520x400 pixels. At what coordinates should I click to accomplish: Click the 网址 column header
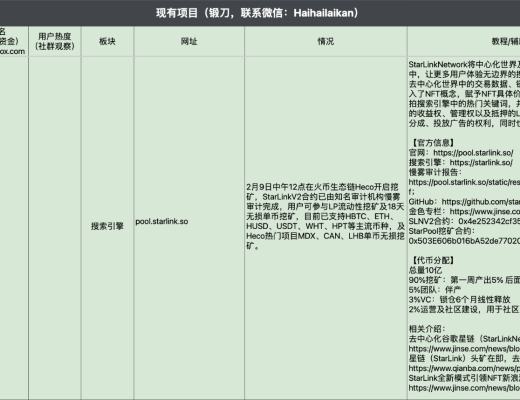tap(189, 41)
